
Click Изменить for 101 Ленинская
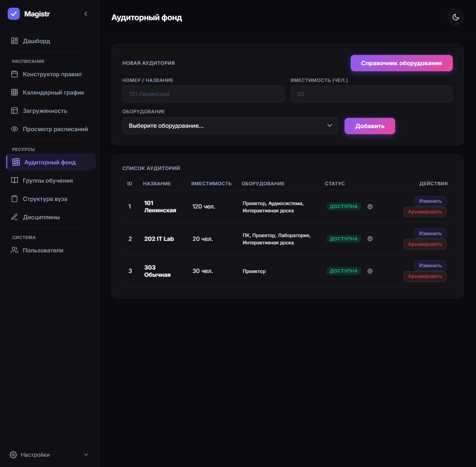pyautogui.click(x=430, y=201)
